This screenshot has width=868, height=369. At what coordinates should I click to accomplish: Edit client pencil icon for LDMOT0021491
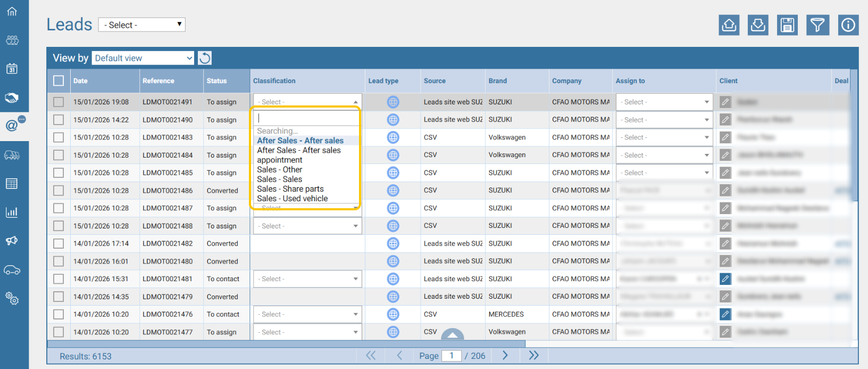[x=725, y=102]
